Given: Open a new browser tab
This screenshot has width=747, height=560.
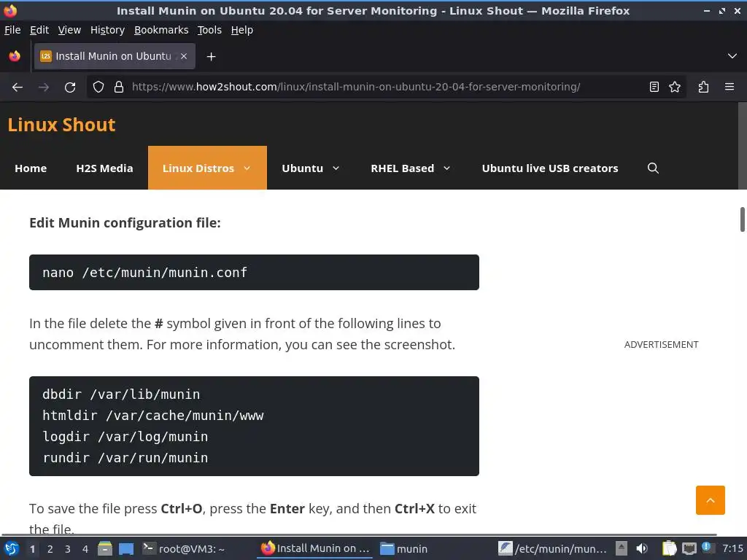Looking at the screenshot, I should click(x=211, y=57).
